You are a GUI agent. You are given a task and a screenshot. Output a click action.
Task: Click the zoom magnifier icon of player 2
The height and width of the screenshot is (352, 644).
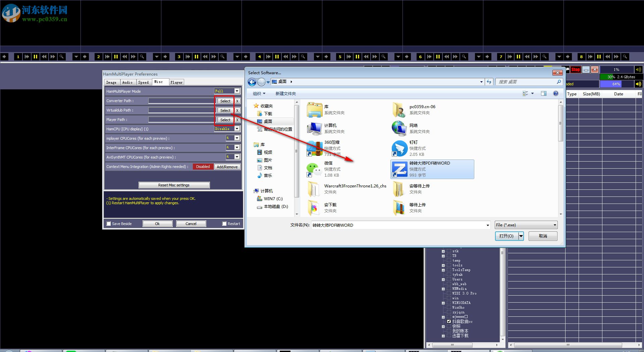(142, 57)
